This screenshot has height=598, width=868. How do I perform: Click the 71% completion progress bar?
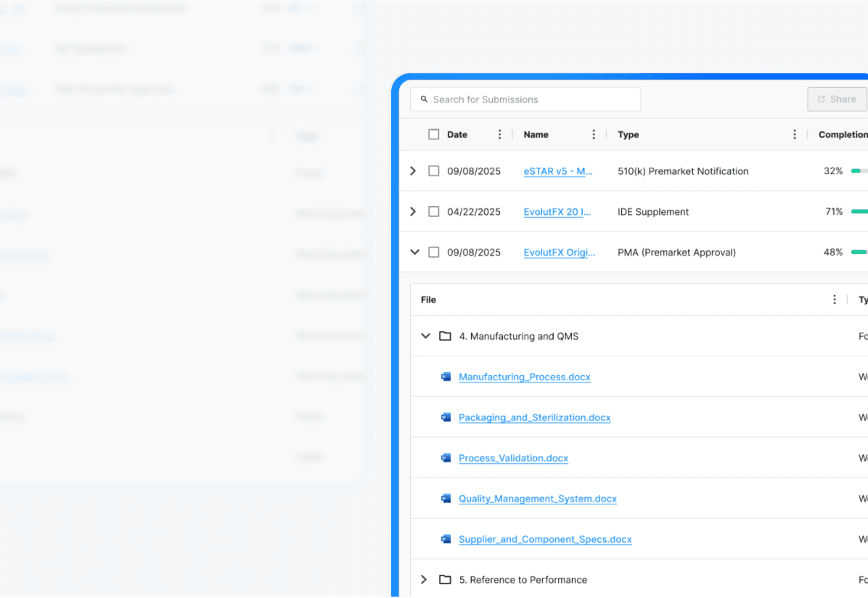coord(859,211)
